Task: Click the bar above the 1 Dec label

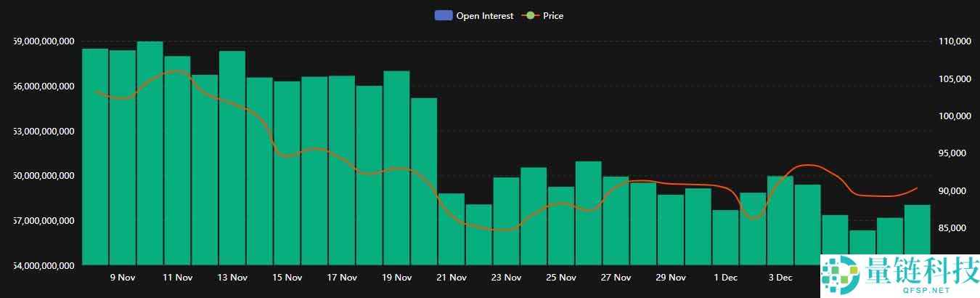Action: (725, 237)
